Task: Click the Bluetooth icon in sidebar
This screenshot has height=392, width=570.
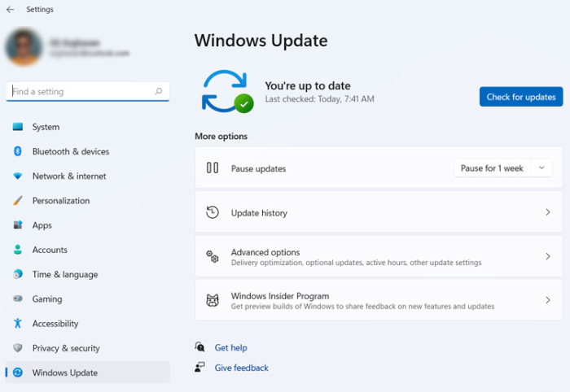Action: click(x=17, y=151)
